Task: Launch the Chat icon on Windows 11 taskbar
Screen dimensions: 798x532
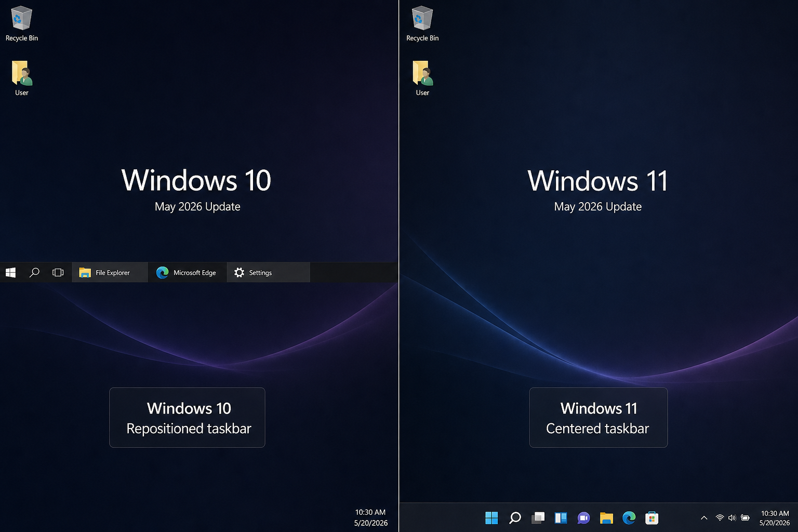Action: click(x=583, y=517)
